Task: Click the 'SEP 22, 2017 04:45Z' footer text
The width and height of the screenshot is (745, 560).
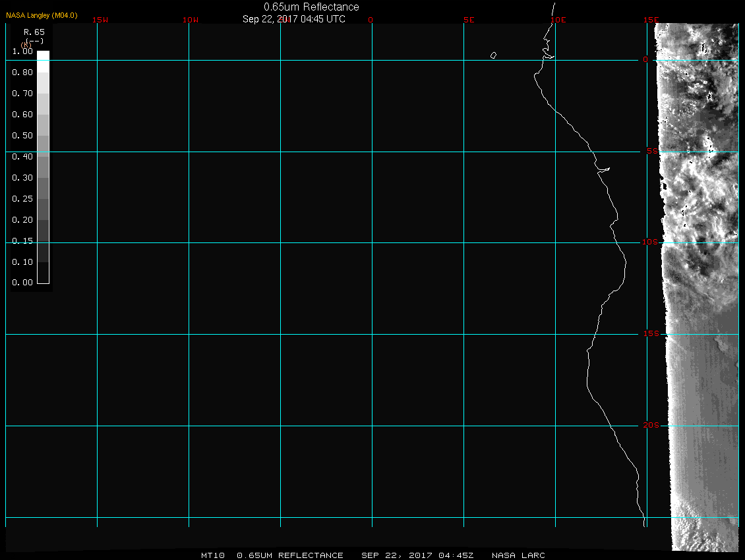Action: coord(417,555)
